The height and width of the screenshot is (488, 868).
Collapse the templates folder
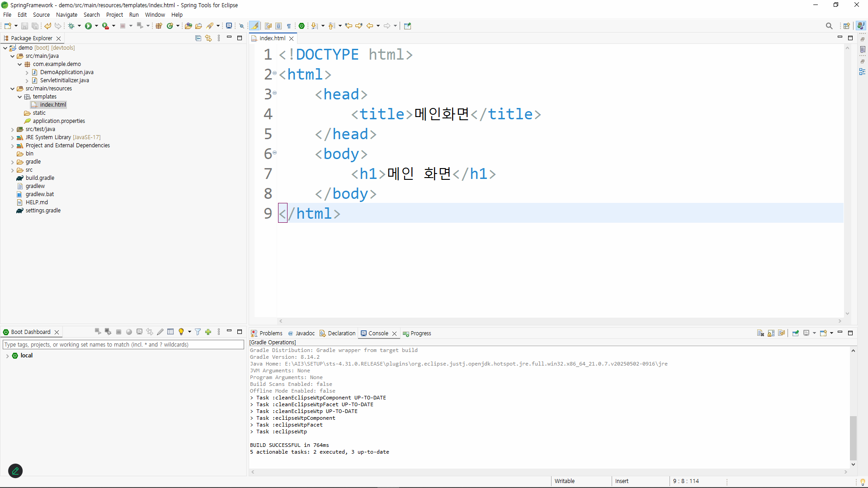(x=20, y=97)
